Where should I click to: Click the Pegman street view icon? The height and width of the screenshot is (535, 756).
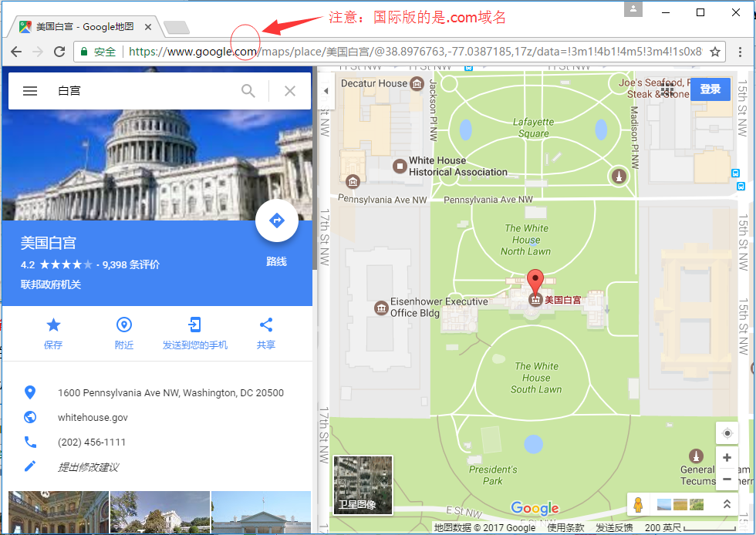pyautogui.click(x=638, y=504)
